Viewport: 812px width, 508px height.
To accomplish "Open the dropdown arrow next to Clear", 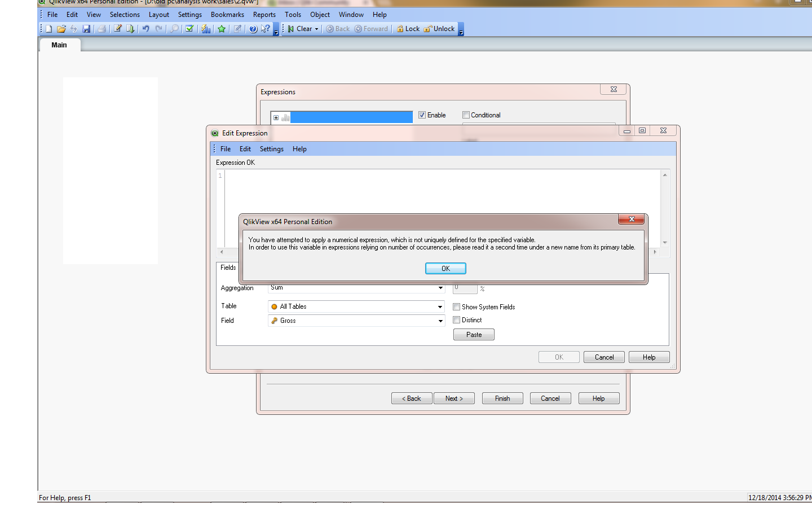I will 316,29.
